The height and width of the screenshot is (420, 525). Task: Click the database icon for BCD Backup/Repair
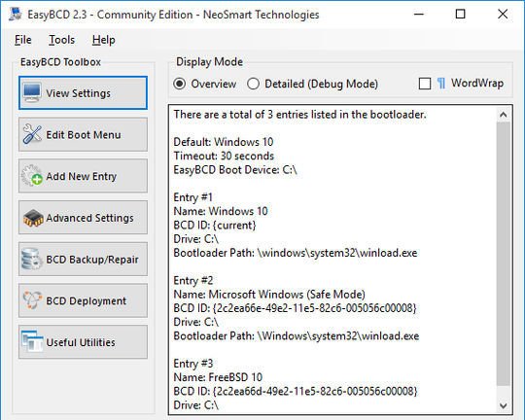click(32, 259)
